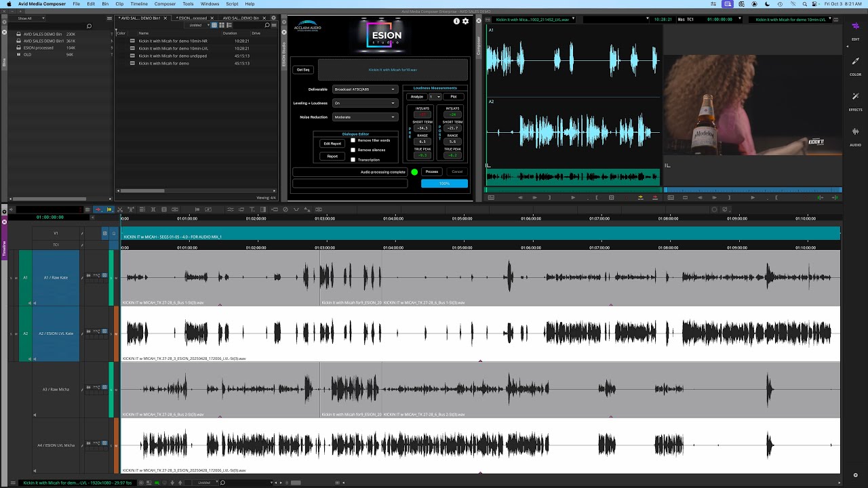Open the ESION info icon
Screen dimensions: 868x488
[456, 22]
